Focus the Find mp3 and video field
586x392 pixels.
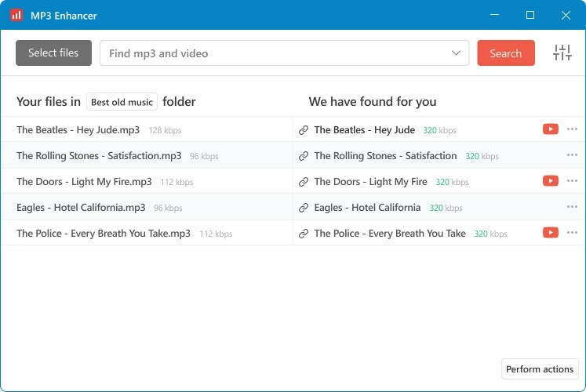click(275, 53)
